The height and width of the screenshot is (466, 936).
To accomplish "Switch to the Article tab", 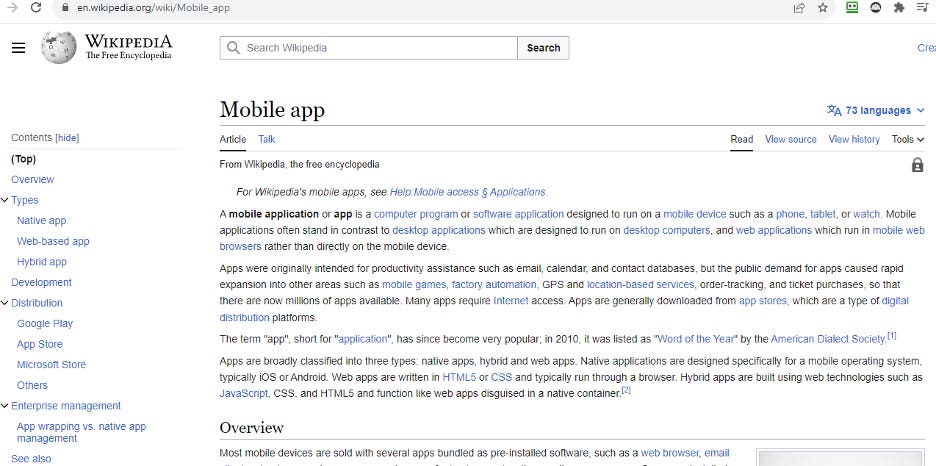I will 233,139.
